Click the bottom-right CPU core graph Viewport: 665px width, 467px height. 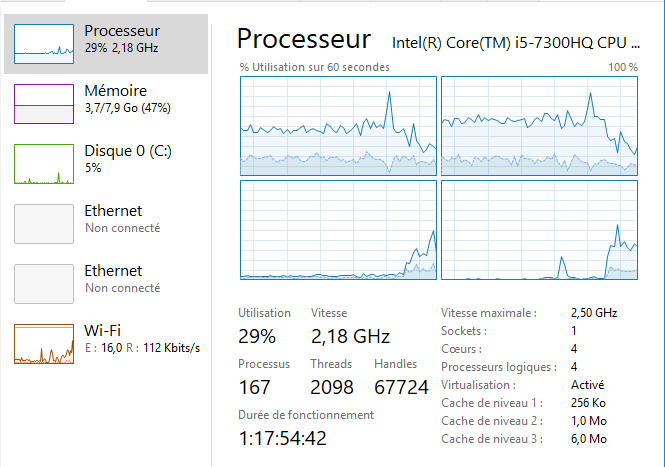(x=539, y=229)
